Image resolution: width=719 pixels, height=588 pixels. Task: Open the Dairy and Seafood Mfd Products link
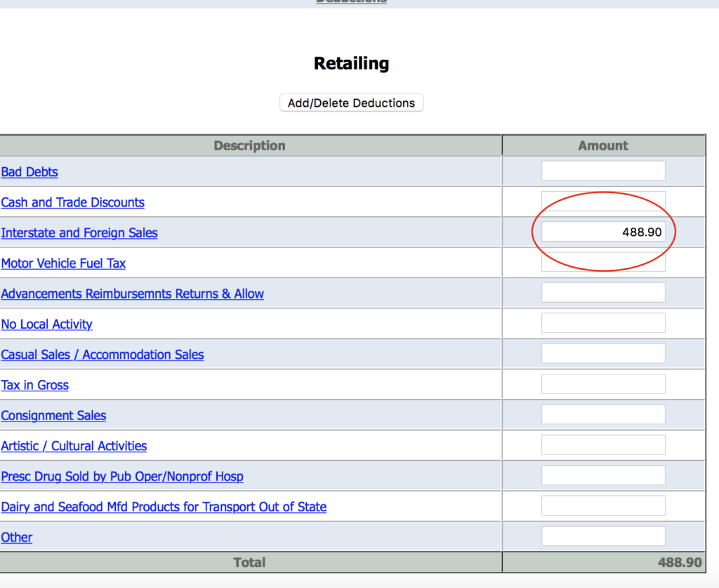164,507
